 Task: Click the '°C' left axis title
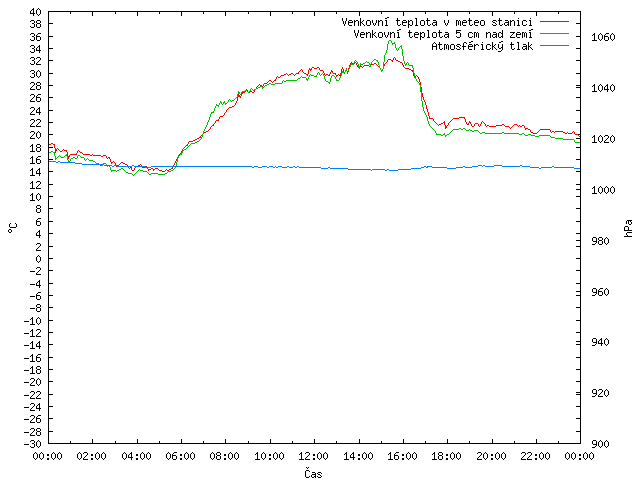point(13,228)
